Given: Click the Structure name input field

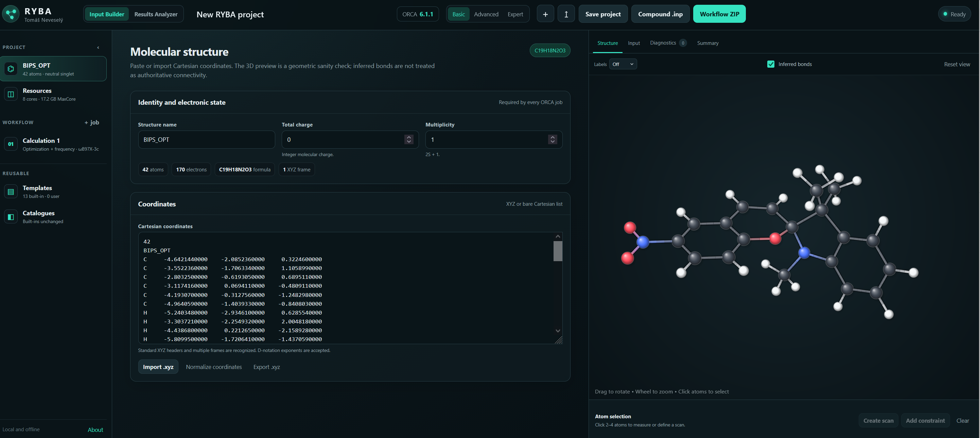Looking at the screenshot, I should (x=206, y=139).
